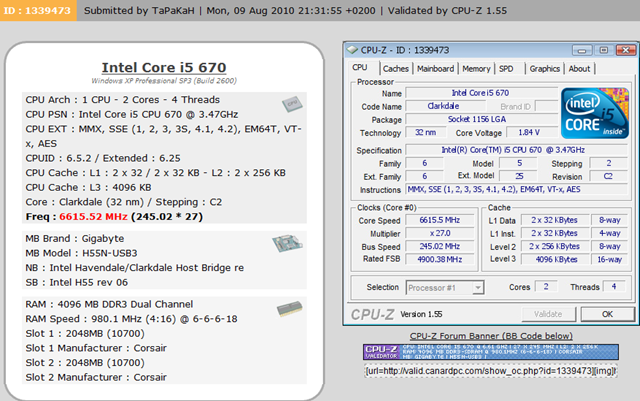This screenshot has height=401, width=640.
Task: Click the L1 Inst. 4-way value
Action: pos(609,233)
